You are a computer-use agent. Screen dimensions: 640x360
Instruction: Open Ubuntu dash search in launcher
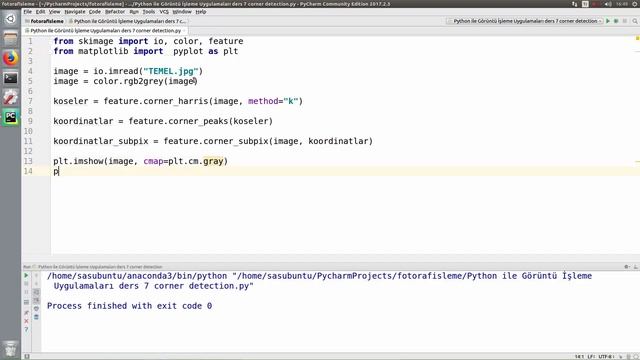[x=10, y=19]
